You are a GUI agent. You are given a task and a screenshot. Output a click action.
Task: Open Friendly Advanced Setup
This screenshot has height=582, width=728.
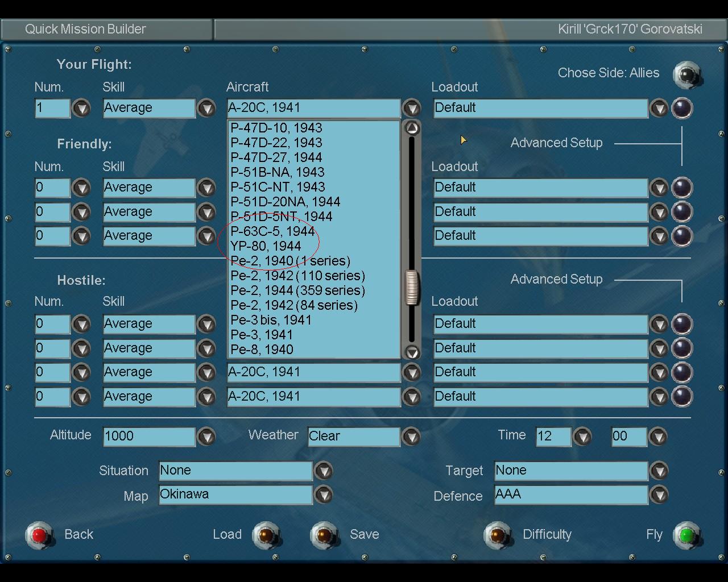click(x=556, y=143)
